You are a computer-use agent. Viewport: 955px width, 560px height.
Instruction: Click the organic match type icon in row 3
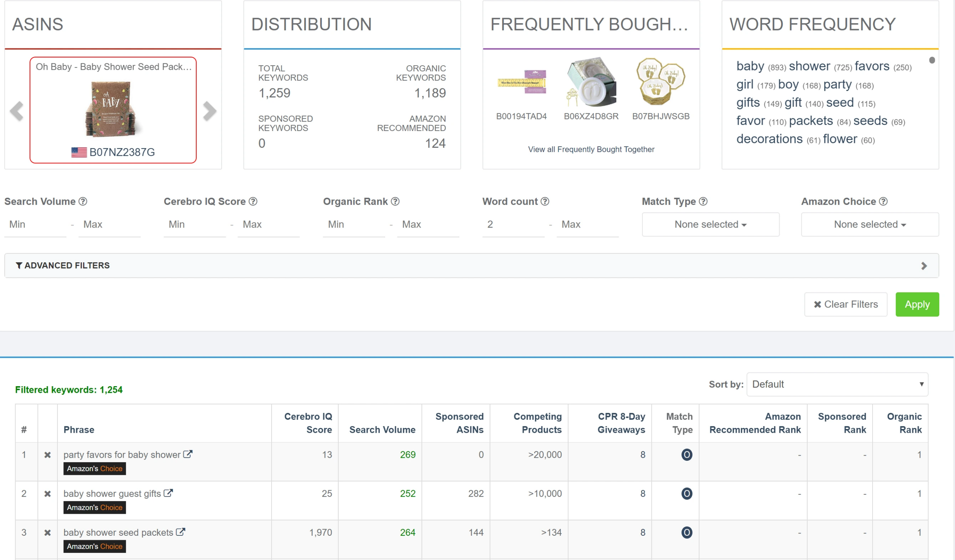click(x=686, y=532)
